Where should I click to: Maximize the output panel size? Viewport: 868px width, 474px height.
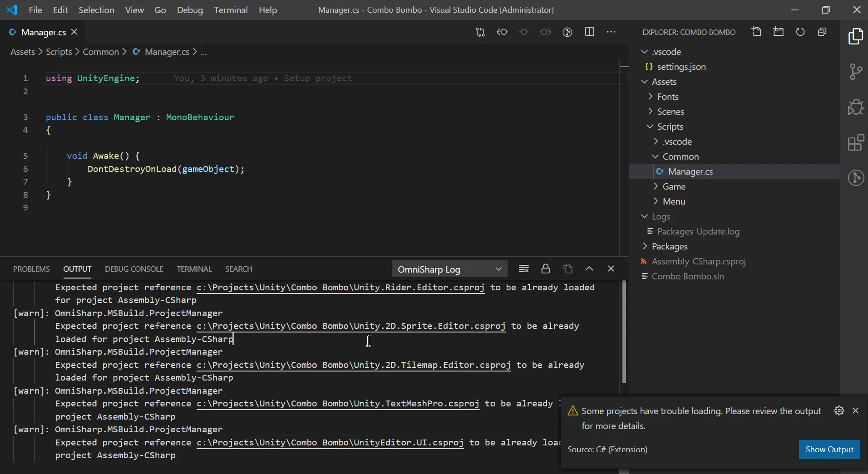pos(589,269)
